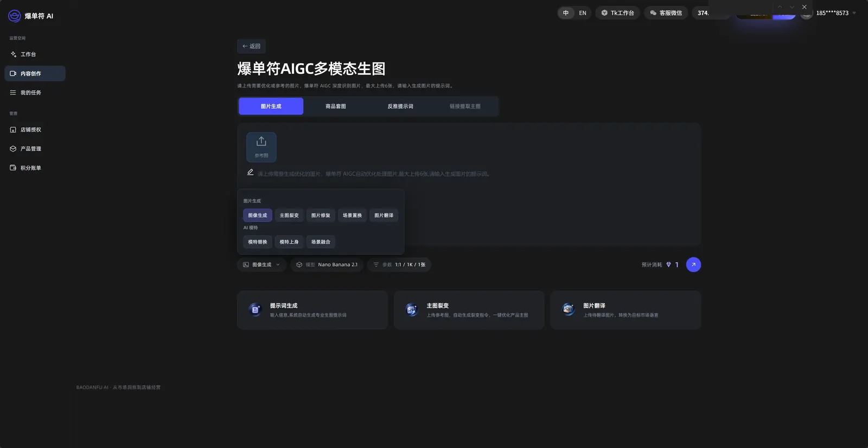This screenshot has height=448, width=868.
Task: Open the Nano Banana 2.1 model selector
Action: pos(327,265)
